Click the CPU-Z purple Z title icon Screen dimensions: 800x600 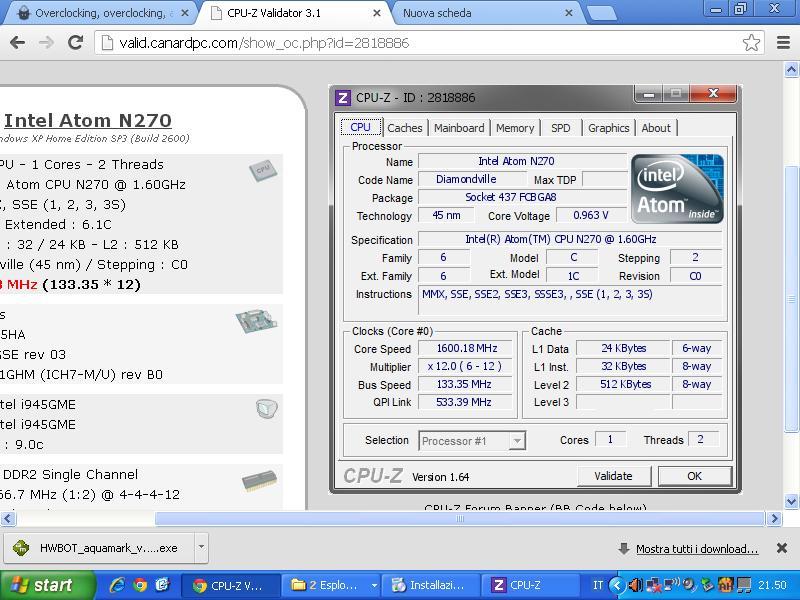[x=343, y=97]
